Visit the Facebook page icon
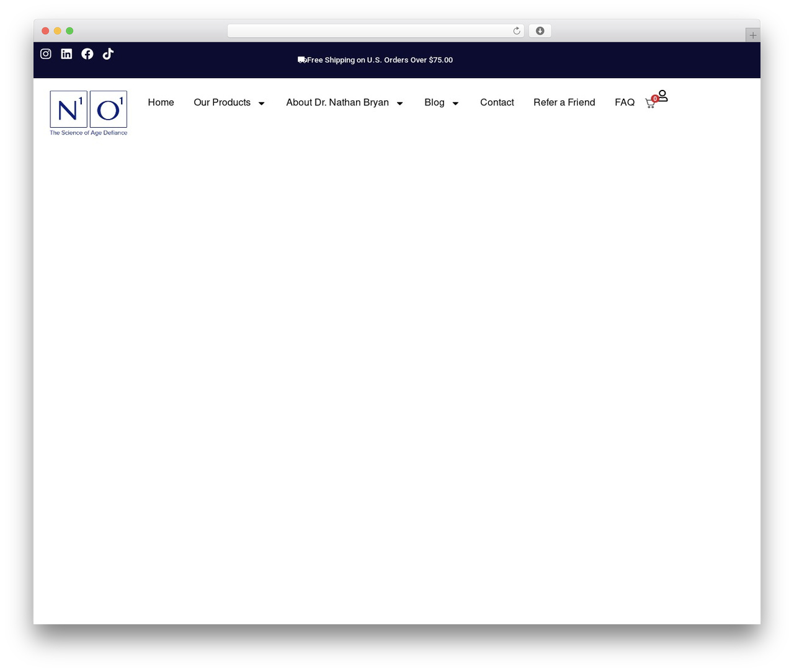794x672 pixels. (87, 54)
